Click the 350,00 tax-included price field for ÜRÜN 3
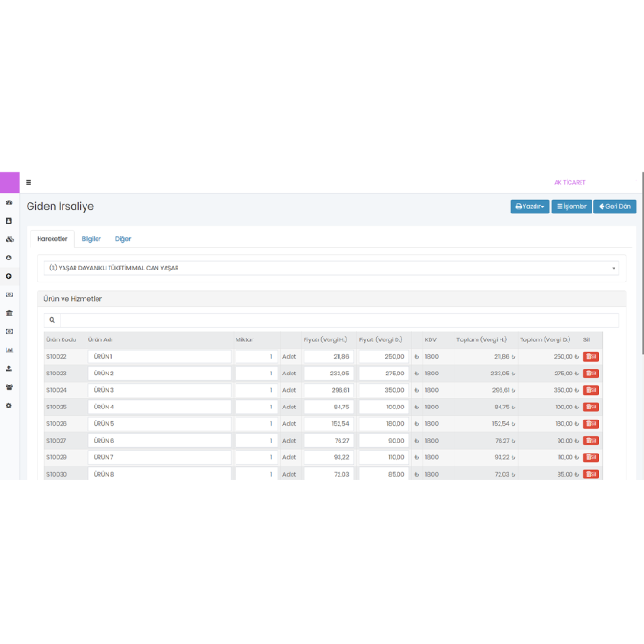 (x=384, y=390)
